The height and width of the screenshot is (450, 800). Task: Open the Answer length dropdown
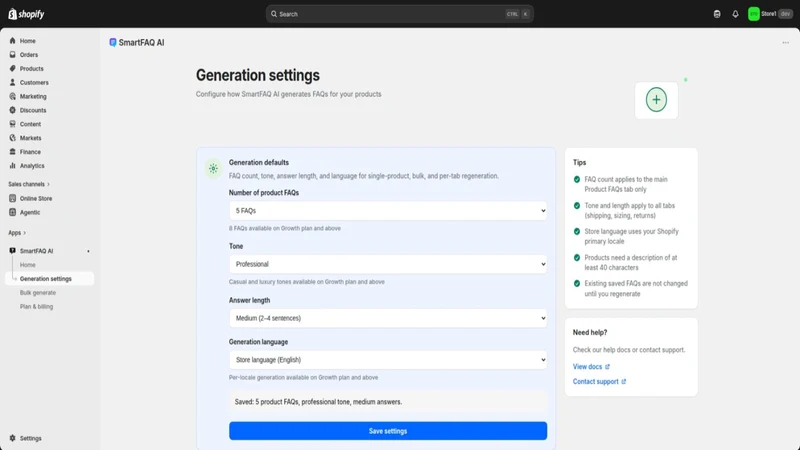tap(388, 318)
